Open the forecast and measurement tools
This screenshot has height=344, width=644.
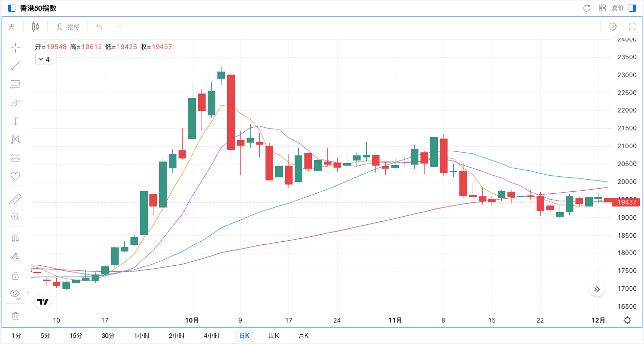15,158
